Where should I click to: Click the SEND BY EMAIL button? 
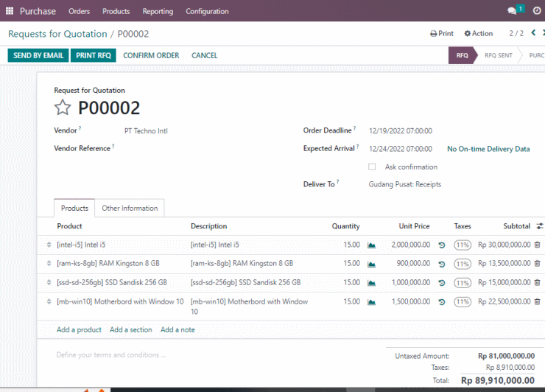[x=38, y=55]
